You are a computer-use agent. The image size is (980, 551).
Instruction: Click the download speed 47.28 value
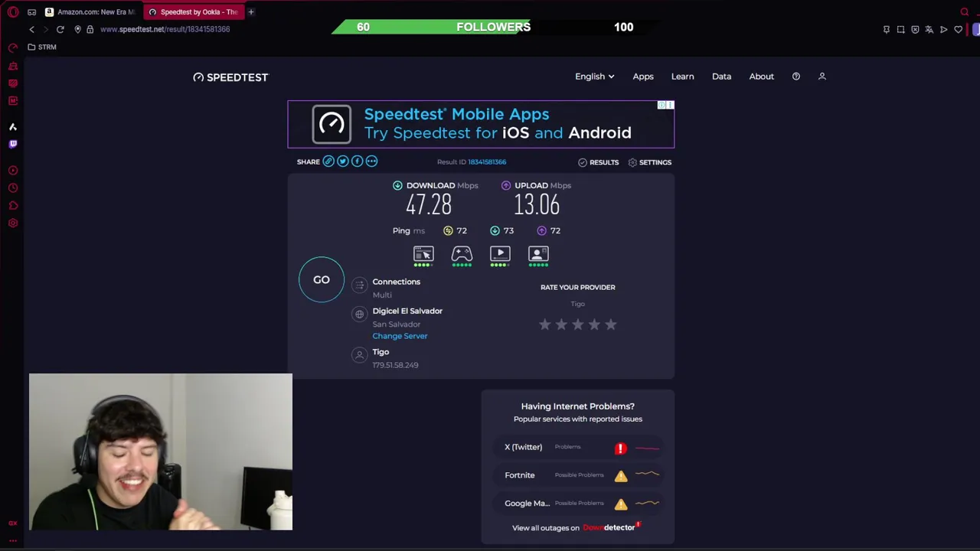tap(429, 205)
